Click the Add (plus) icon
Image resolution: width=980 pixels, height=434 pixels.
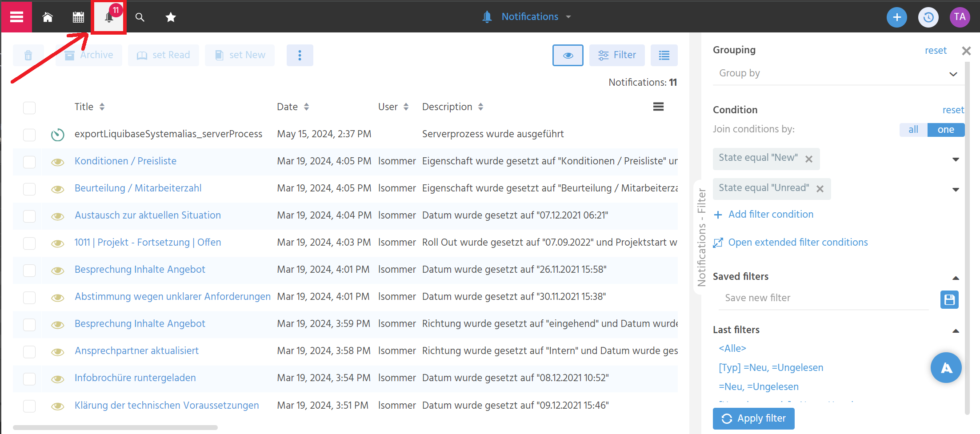pyautogui.click(x=897, y=17)
